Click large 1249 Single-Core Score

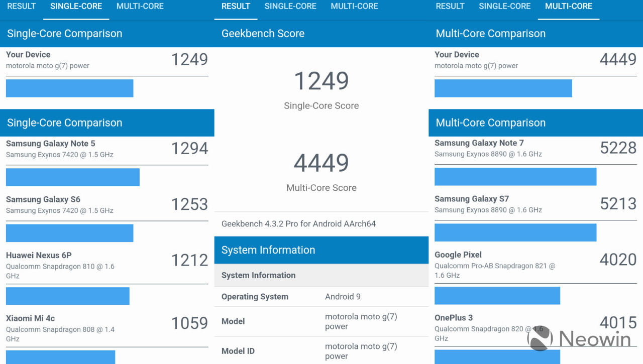coord(321,81)
